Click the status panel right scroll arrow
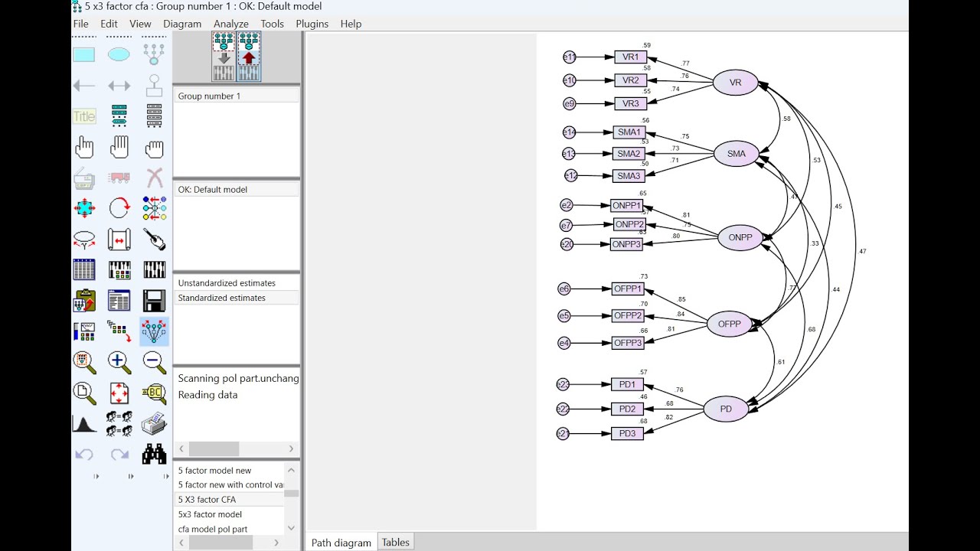Image resolution: width=980 pixels, height=551 pixels. (291, 448)
